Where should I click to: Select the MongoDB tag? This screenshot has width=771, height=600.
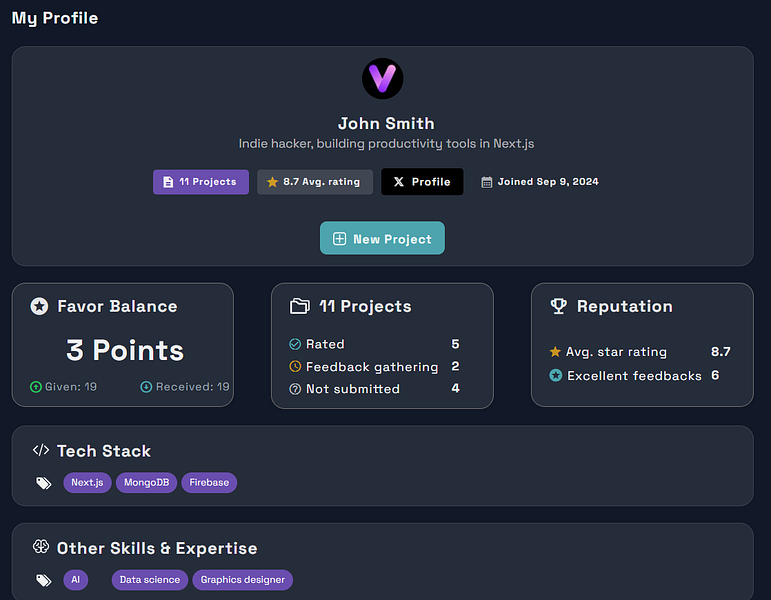(x=147, y=482)
